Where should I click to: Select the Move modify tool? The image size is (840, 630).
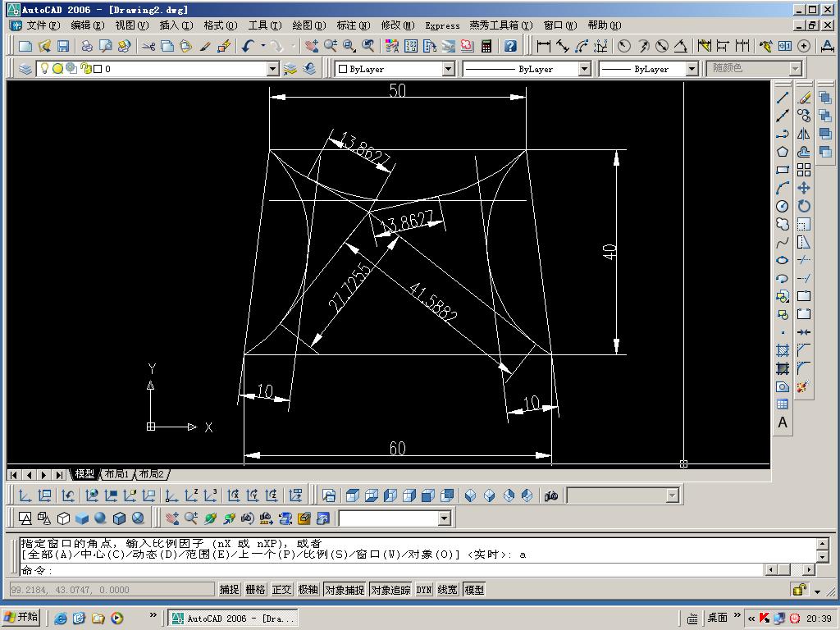[x=804, y=188]
